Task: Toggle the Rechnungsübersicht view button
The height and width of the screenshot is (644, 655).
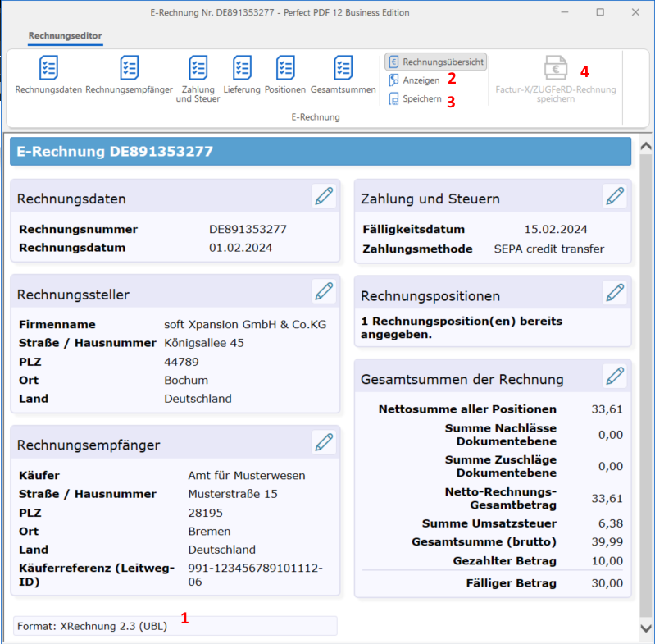Action: [x=436, y=62]
